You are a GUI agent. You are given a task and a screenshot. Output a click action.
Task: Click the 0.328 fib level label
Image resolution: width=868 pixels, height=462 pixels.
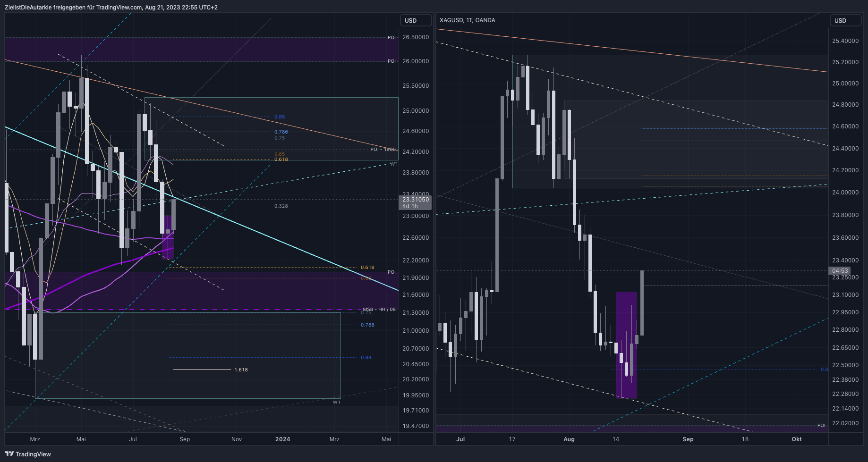(281, 206)
